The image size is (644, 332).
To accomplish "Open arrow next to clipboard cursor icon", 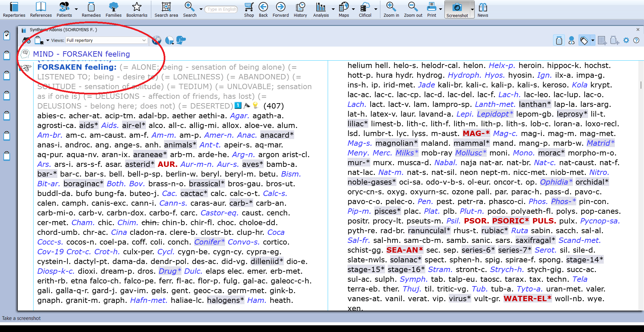I will click(x=48, y=41).
